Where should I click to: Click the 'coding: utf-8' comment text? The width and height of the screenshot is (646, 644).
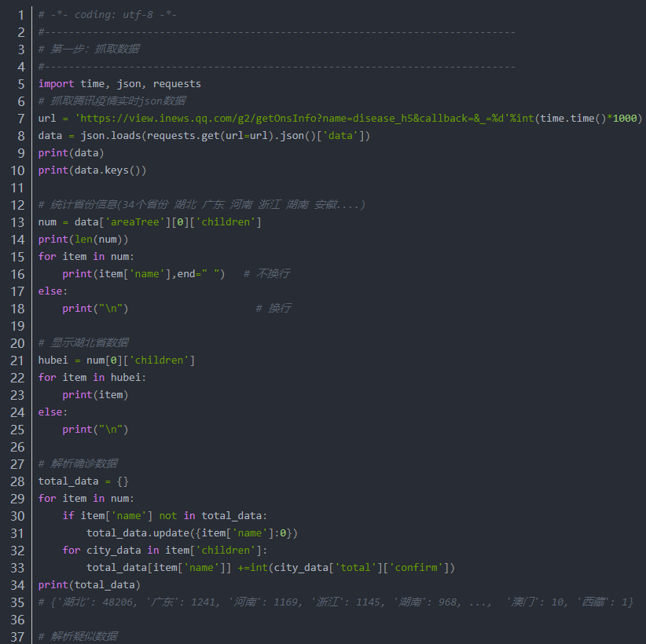tap(114, 15)
